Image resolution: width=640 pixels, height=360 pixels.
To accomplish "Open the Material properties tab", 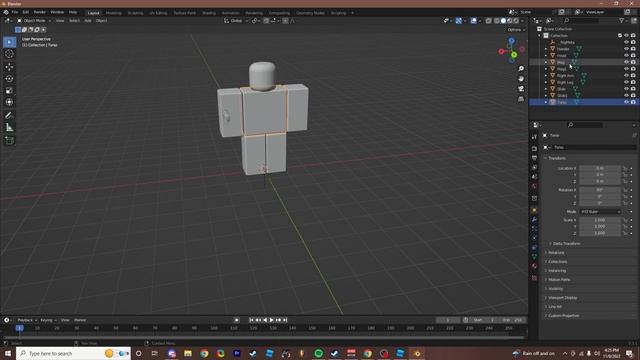I will (x=534, y=266).
